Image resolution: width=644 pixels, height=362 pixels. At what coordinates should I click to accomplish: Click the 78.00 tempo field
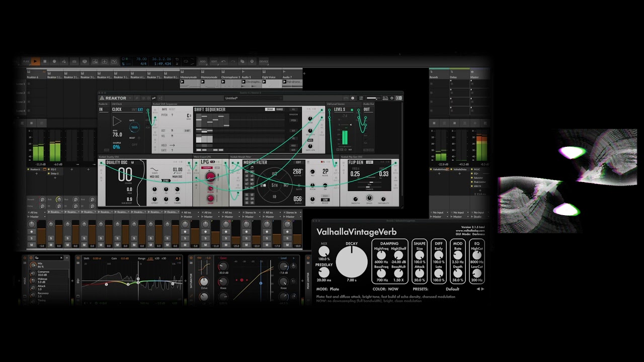click(141, 59)
